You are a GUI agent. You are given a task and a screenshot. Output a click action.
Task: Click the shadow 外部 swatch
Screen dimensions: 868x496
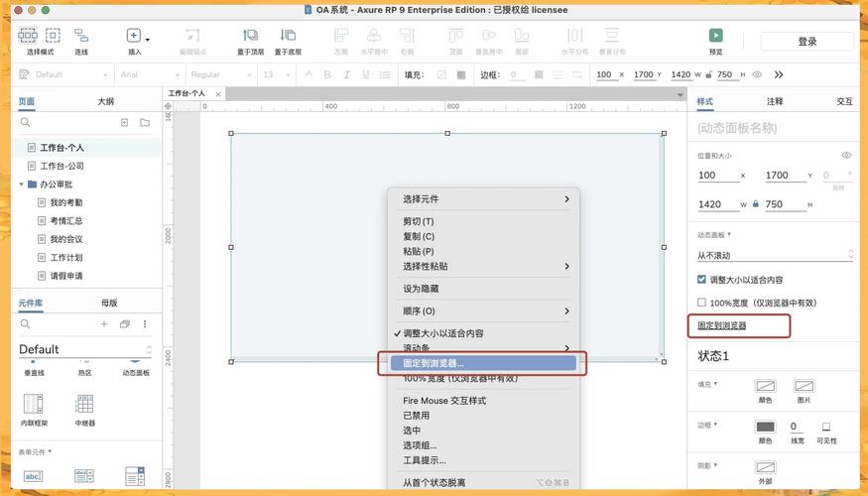[x=765, y=467]
